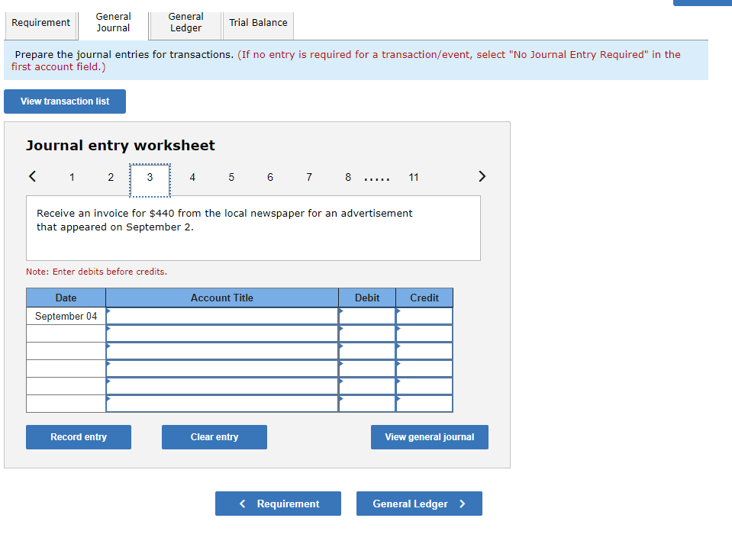This screenshot has width=732, height=560.
Task: Click Credit field in second row
Action: pyautogui.click(x=424, y=333)
